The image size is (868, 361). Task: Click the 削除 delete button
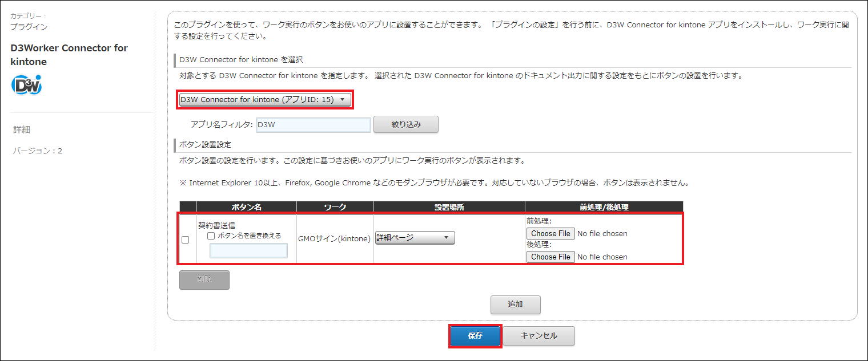204,280
